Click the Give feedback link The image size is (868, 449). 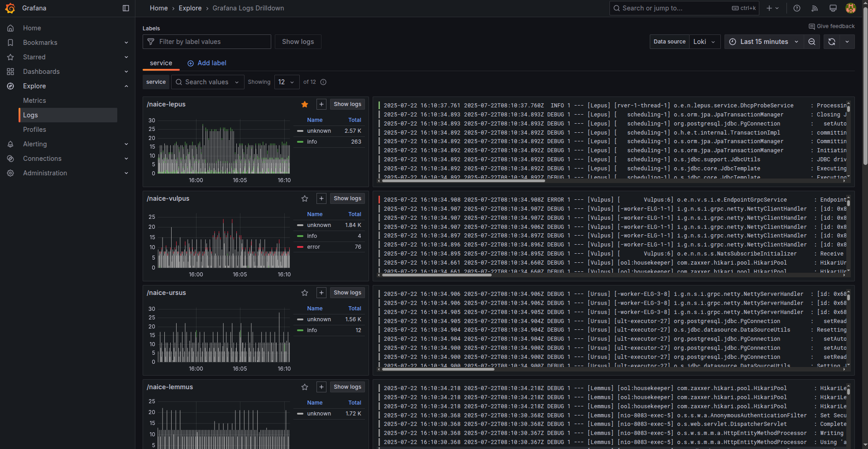[831, 26]
